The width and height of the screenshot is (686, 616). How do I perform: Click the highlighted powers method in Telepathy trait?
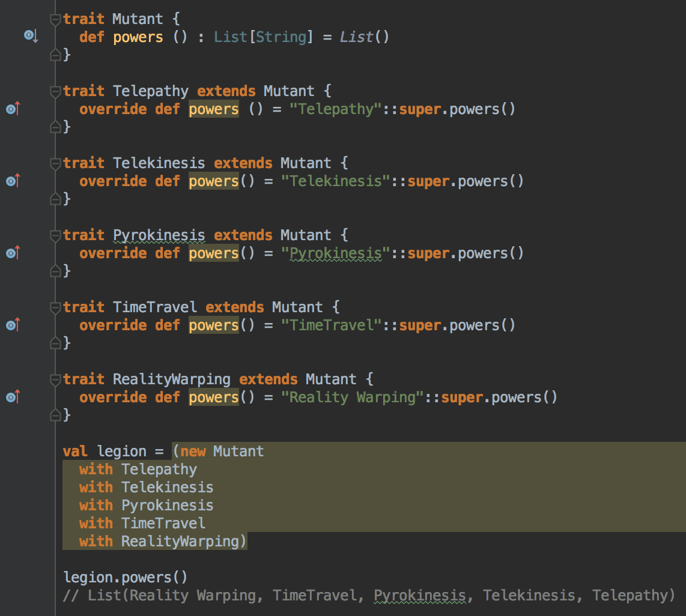(214, 109)
